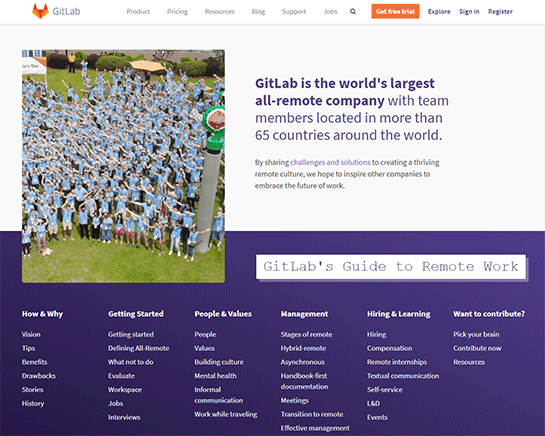Open the Pricing nav item
Image resolution: width=545 pixels, height=436 pixels.
coord(177,11)
